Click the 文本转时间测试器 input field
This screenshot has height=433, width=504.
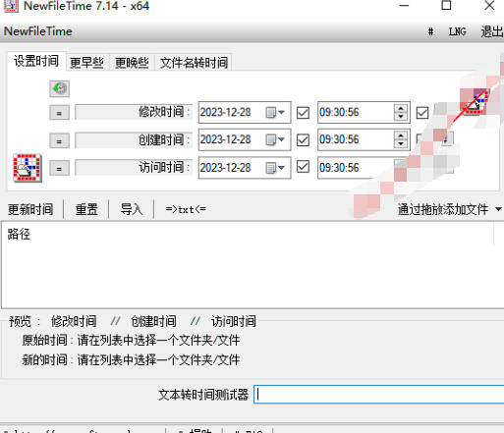click(379, 395)
